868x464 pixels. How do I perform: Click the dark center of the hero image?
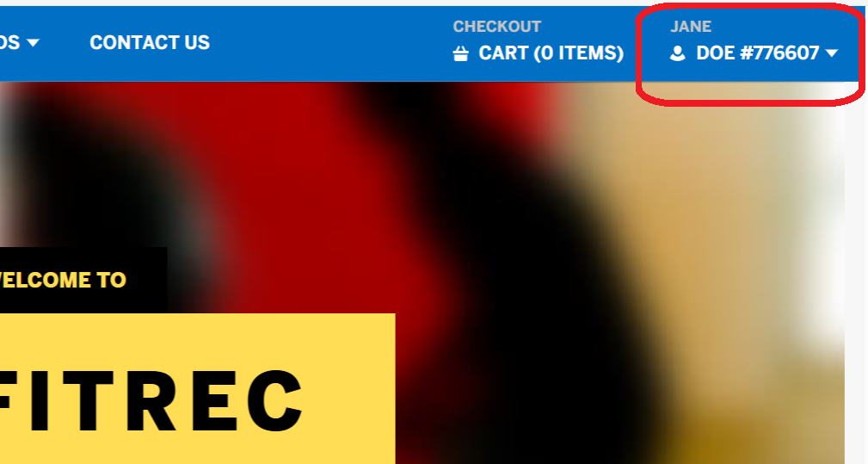pos(543,305)
